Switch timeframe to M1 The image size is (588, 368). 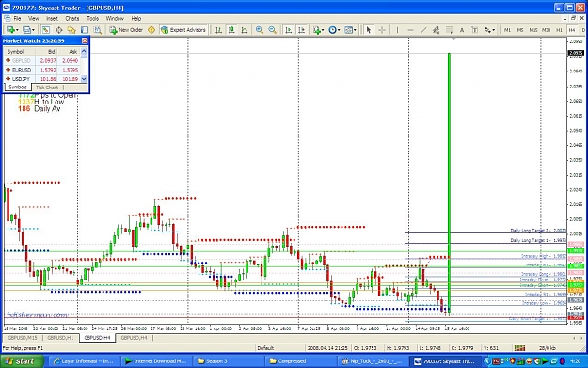tap(508, 30)
